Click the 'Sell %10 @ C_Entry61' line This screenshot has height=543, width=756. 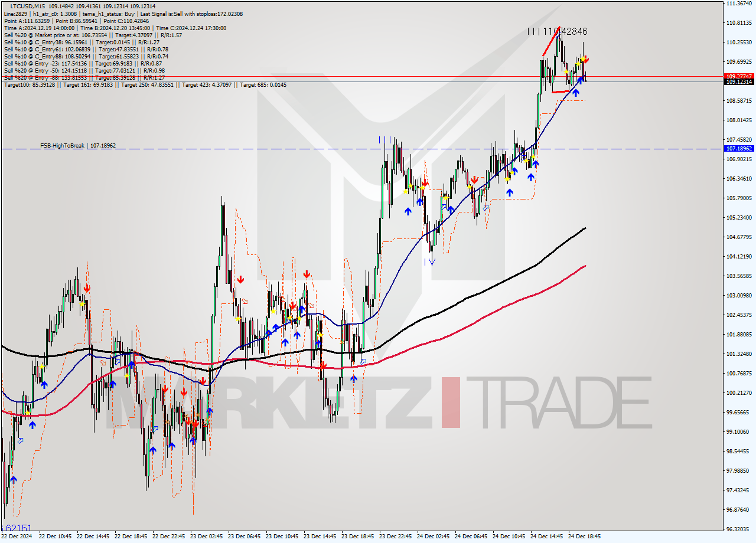[x=86, y=49]
